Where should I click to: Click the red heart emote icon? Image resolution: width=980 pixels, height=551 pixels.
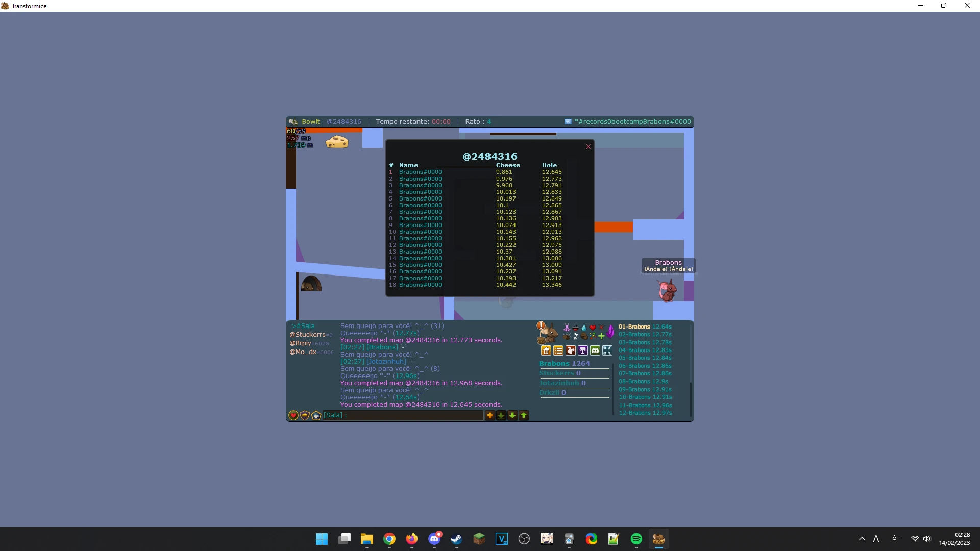(593, 328)
